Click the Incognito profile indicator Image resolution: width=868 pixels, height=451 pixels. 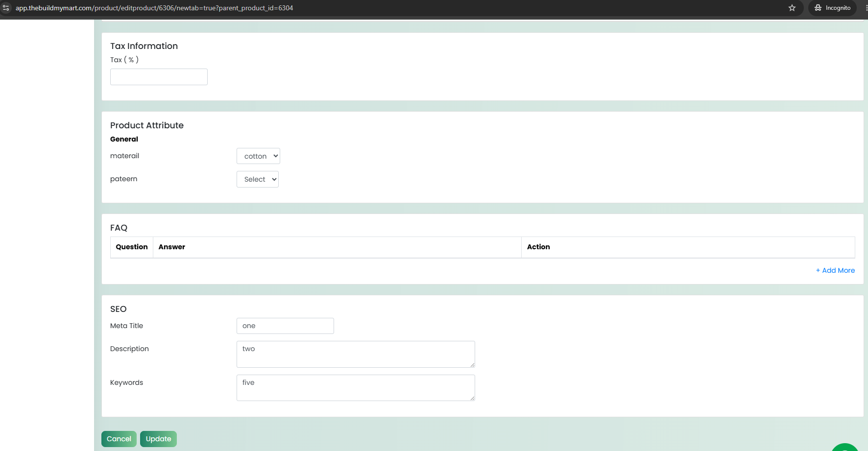click(833, 8)
